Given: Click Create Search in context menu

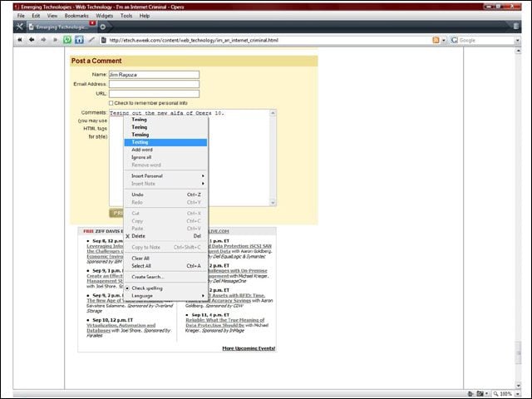Looking at the screenshot, I should tap(165, 277).
